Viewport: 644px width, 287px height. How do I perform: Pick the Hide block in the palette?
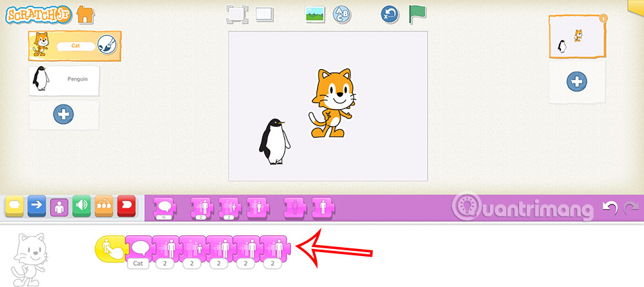point(295,207)
